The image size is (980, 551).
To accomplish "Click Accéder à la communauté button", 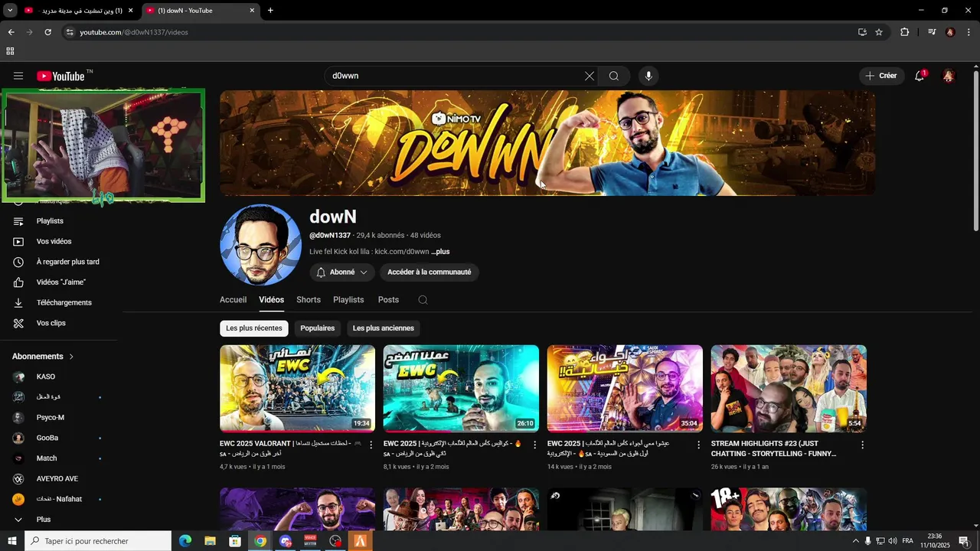I will tap(430, 272).
